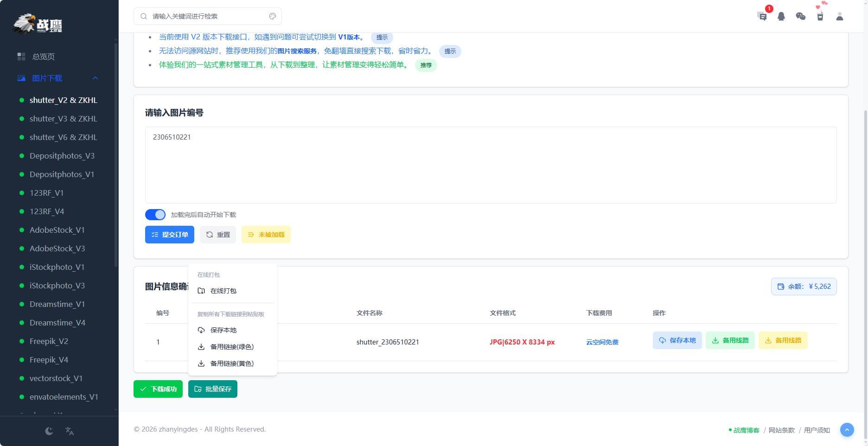Change language via translate icon
Viewport: 868px width, 446px height.
(70, 431)
